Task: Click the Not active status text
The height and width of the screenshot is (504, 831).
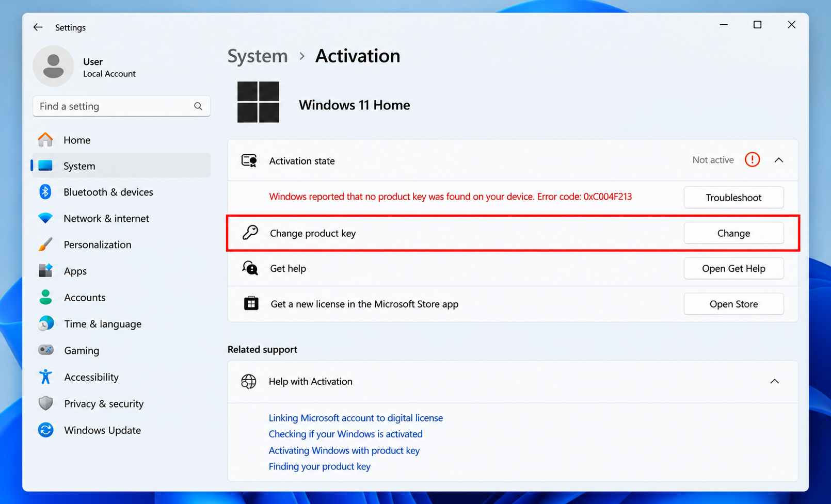Action: click(713, 160)
